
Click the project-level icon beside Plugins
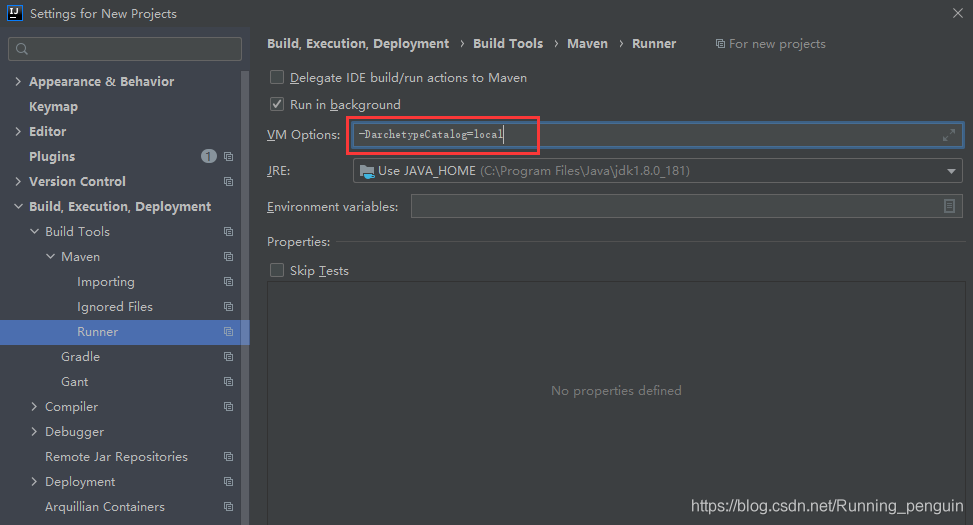click(228, 157)
